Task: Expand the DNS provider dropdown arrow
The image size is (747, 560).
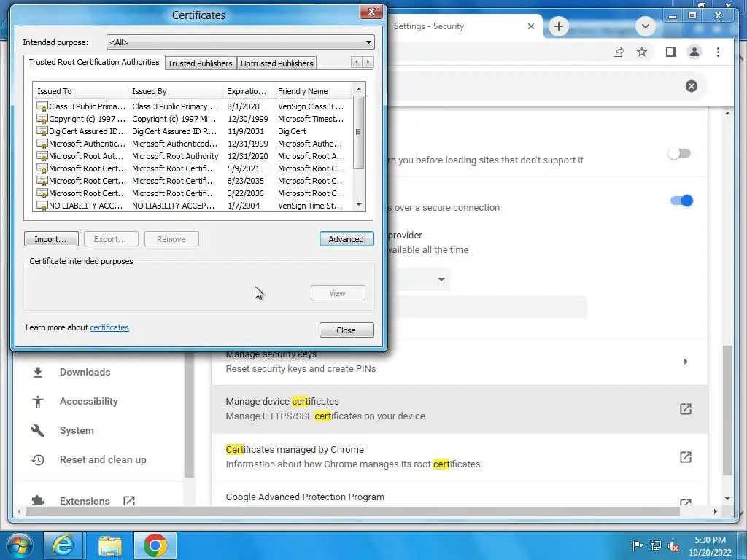Action: pos(441,279)
